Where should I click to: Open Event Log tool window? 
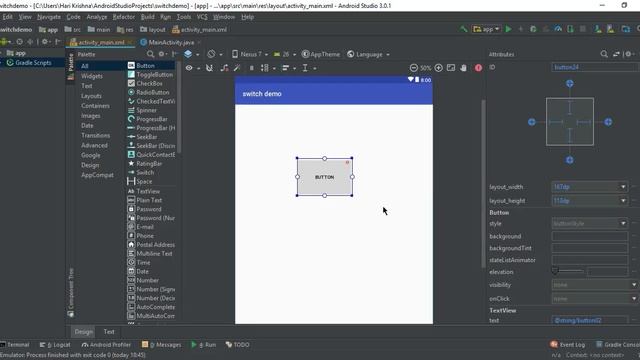point(567,344)
